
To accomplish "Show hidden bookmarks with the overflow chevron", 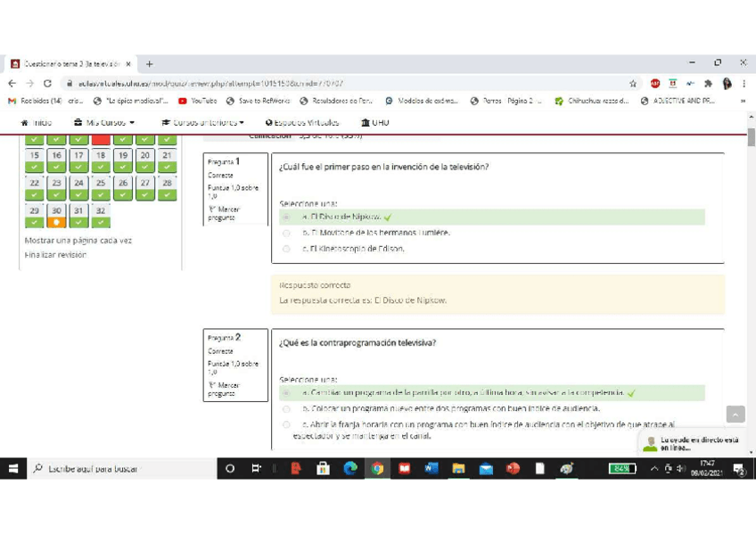I will click(x=742, y=101).
